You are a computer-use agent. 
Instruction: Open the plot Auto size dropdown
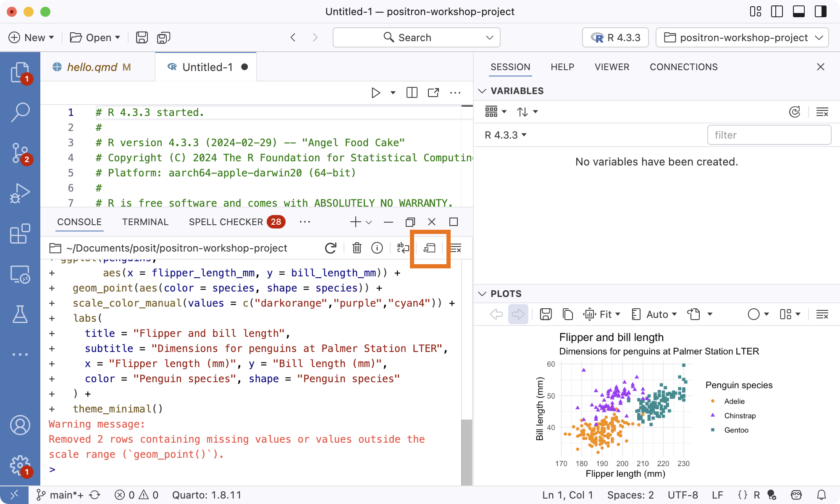[654, 314]
